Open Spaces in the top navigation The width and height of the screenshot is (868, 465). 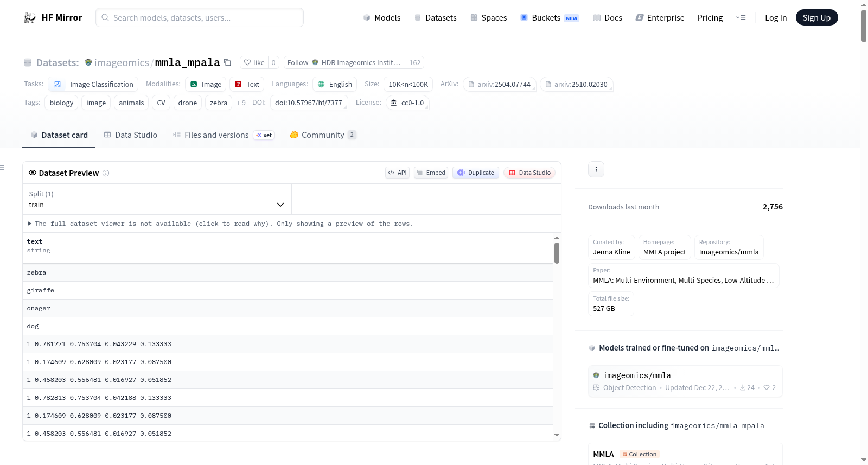(x=489, y=18)
